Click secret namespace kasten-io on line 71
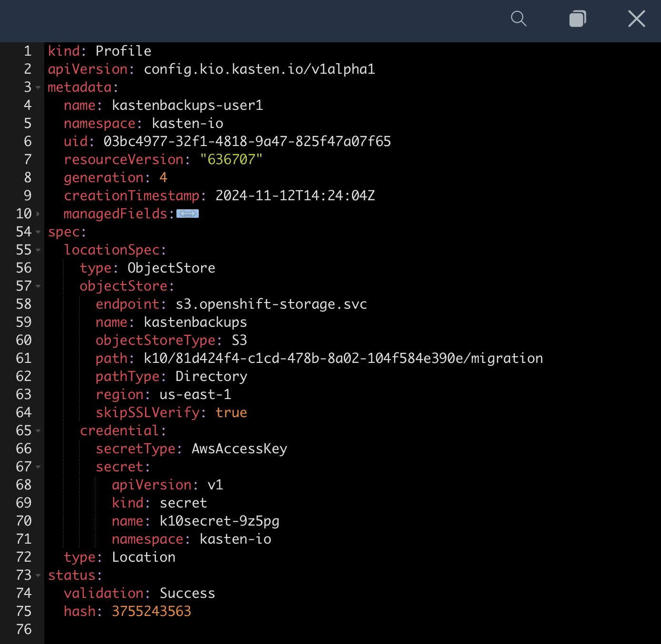The height and width of the screenshot is (644, 661). (x=235, y=539)
